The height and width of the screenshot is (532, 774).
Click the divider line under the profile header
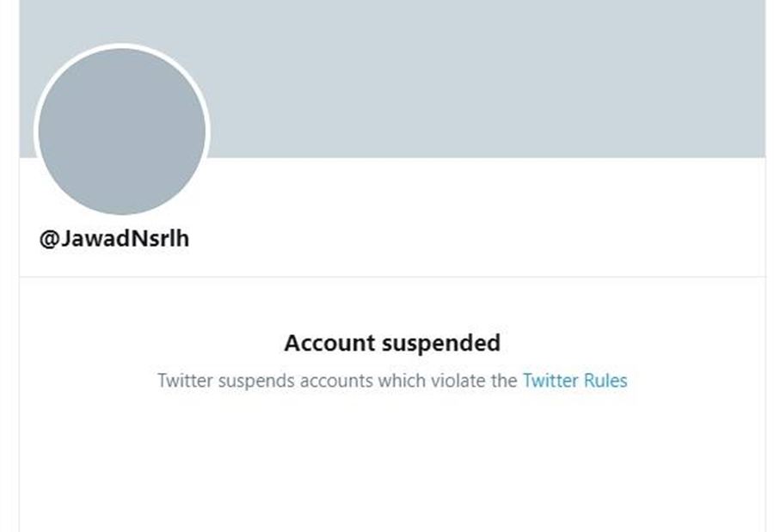(392, 277)
